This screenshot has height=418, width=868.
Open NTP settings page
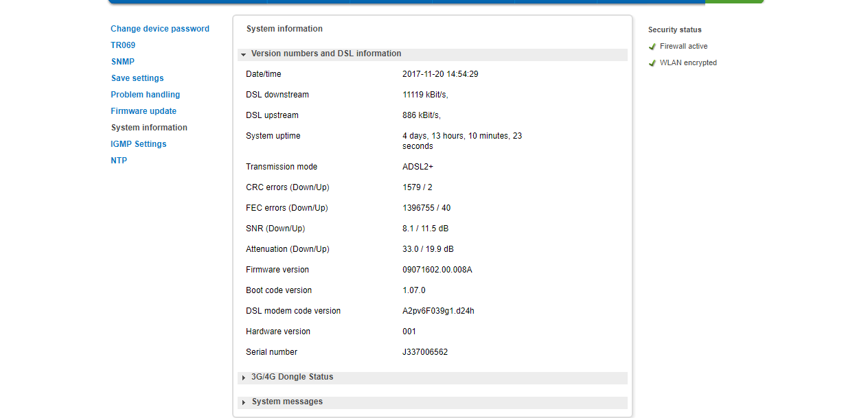119,161
